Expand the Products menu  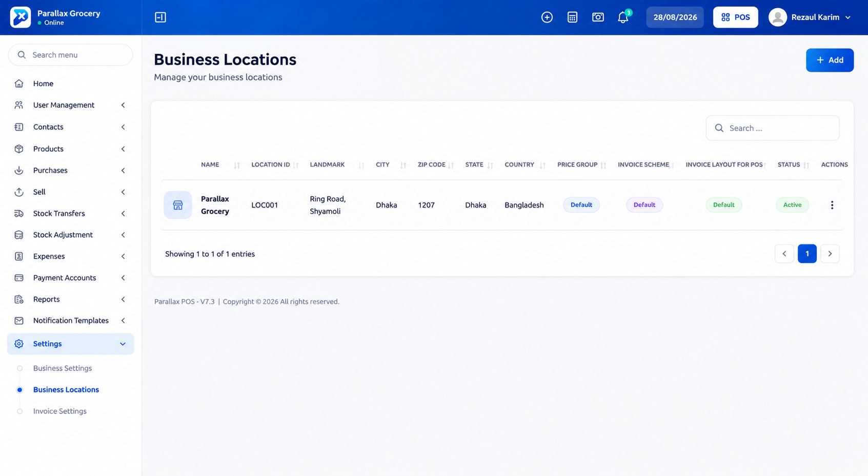[x=71, y=149]
